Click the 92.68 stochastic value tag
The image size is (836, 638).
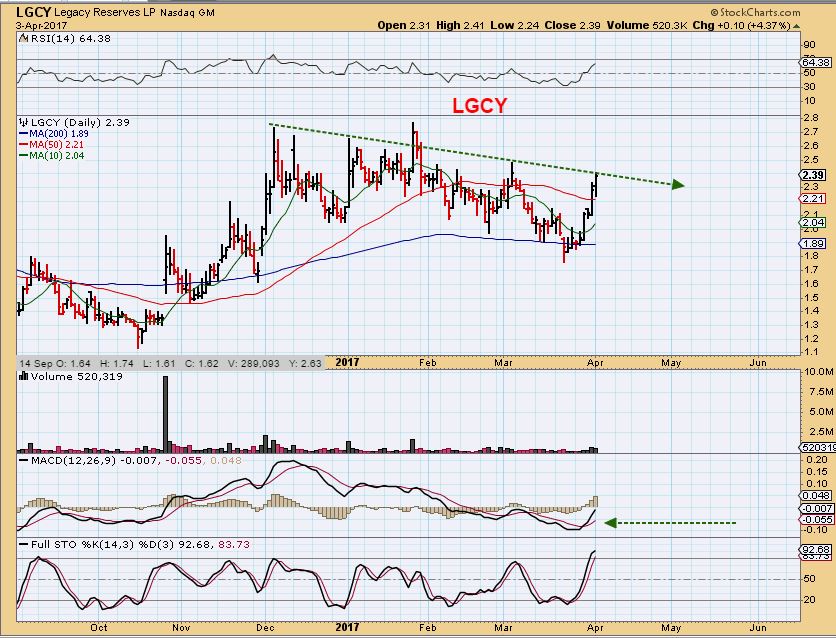tap(816, 549)
